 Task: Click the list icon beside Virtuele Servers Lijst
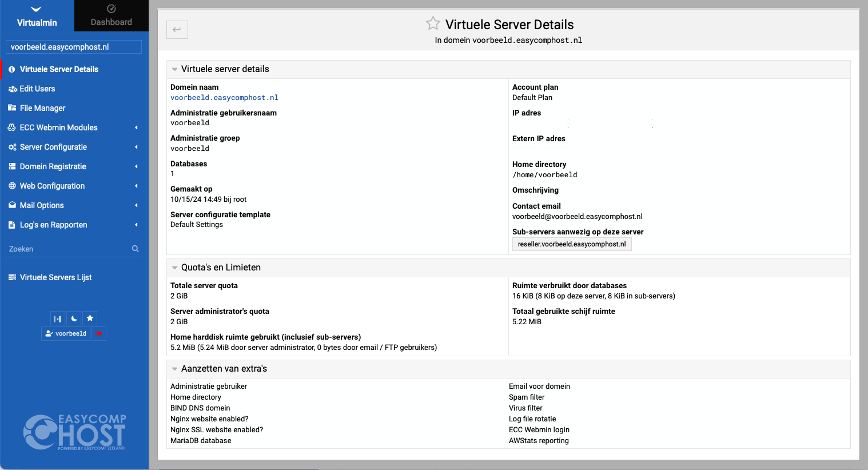12,277
